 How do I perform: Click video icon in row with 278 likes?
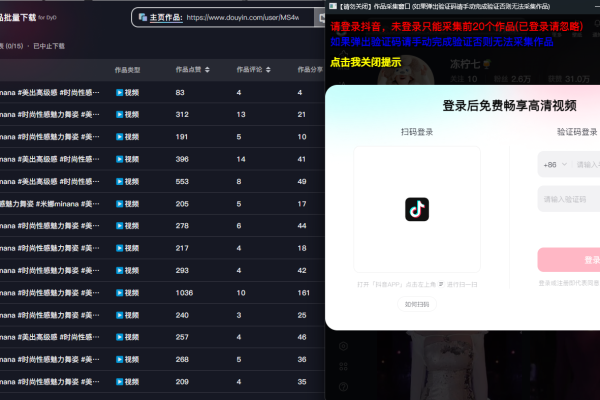tap(119, 226)
